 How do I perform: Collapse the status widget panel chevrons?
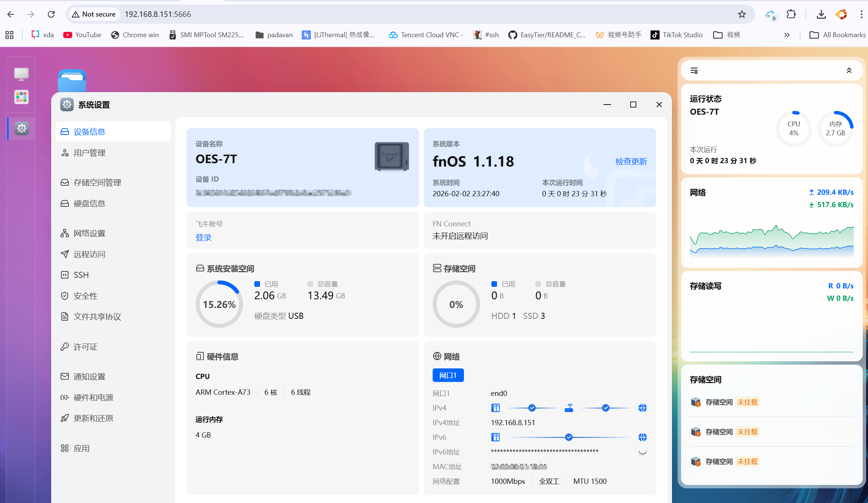[849, 71]
